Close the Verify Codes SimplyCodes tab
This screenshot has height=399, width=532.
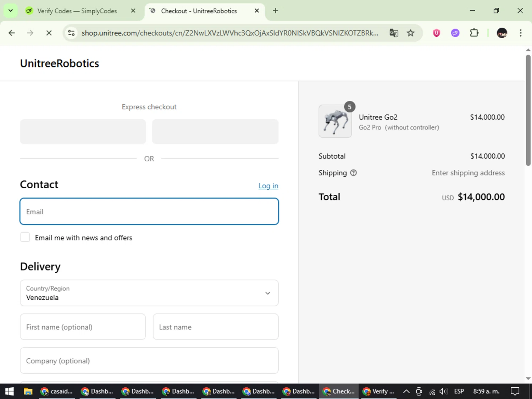[133, 11]
